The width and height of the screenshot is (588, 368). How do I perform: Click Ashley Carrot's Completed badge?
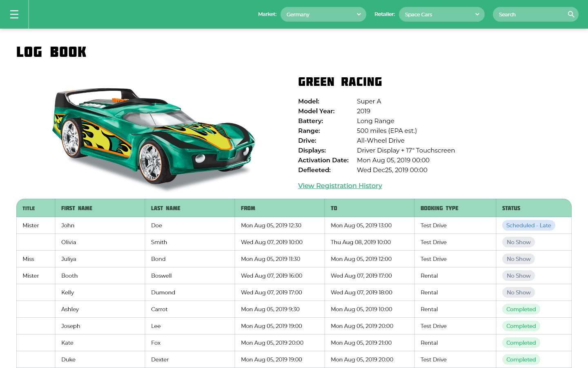pos(521,309)
